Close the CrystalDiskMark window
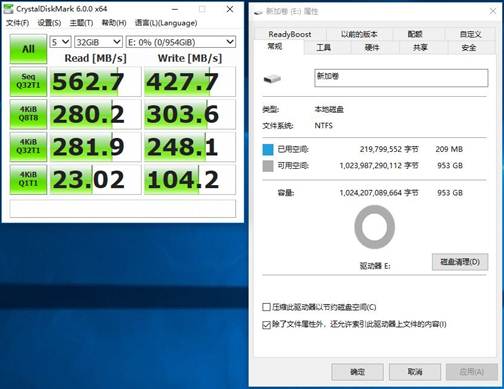 (230, 9)
